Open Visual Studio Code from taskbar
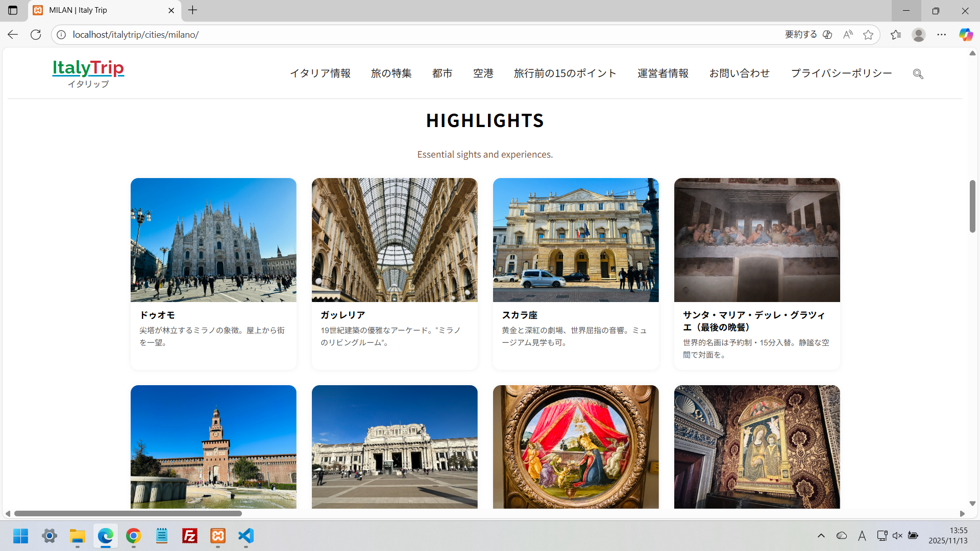 tap(246, 536)
